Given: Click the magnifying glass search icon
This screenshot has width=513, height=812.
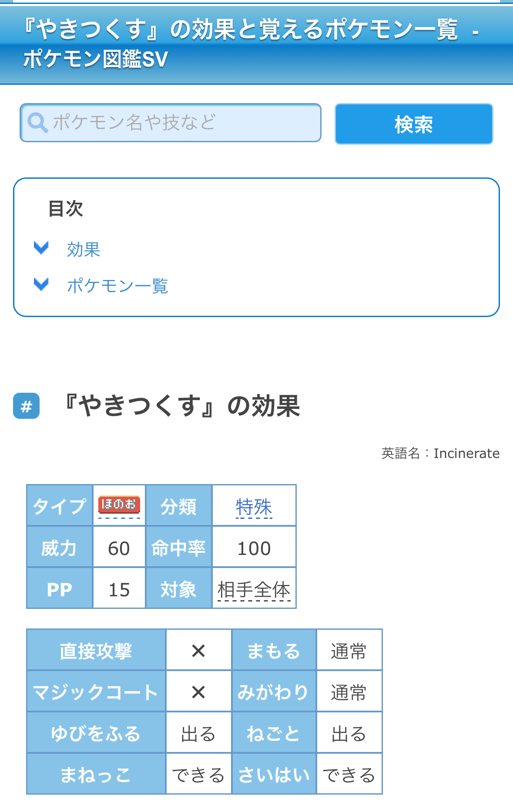Looking at the screenshot, I should tap(37, 123).
